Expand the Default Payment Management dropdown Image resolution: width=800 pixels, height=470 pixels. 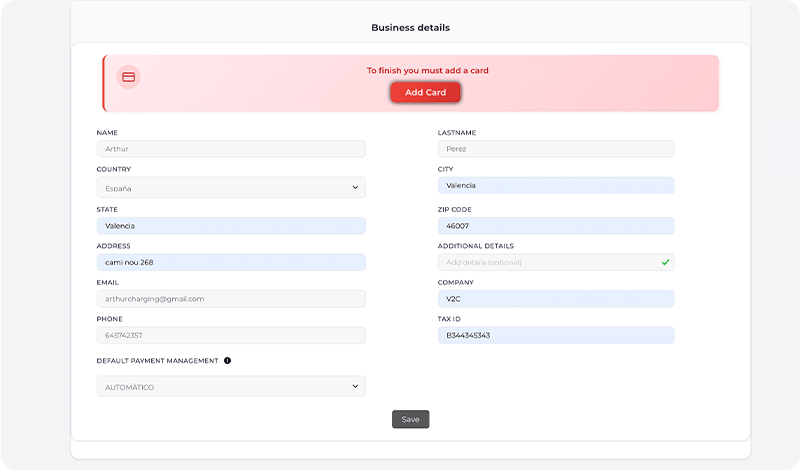(231, 387)
